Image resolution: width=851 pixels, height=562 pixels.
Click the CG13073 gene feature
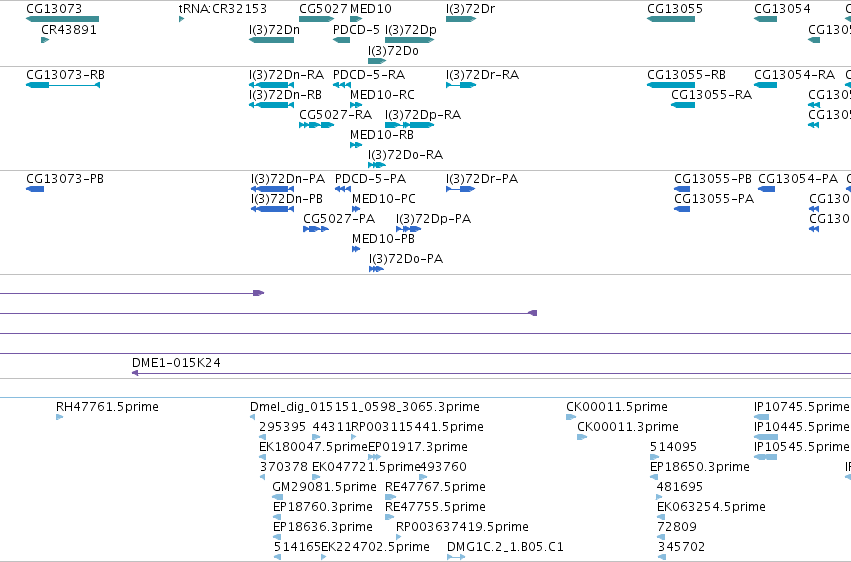[x=62, y=20]
